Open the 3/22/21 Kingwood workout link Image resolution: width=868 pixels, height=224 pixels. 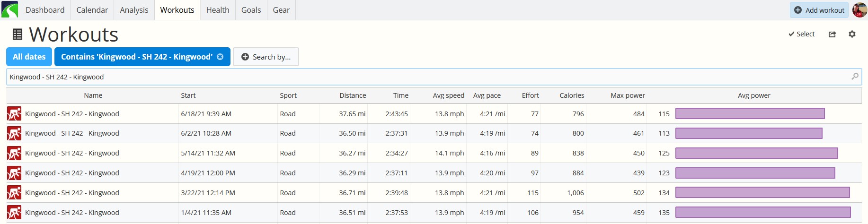pyautogui.click(x=72, y=193)
